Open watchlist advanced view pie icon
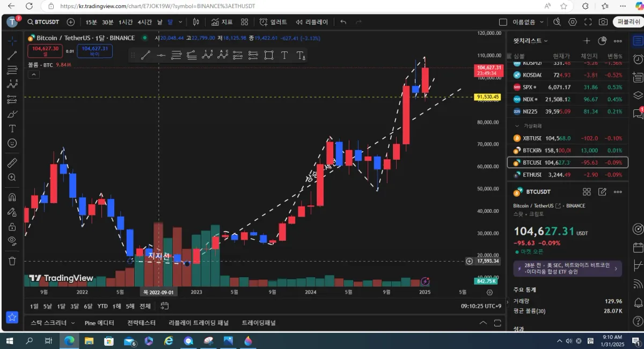Screen dimensions: 644x349 point(602,41)
